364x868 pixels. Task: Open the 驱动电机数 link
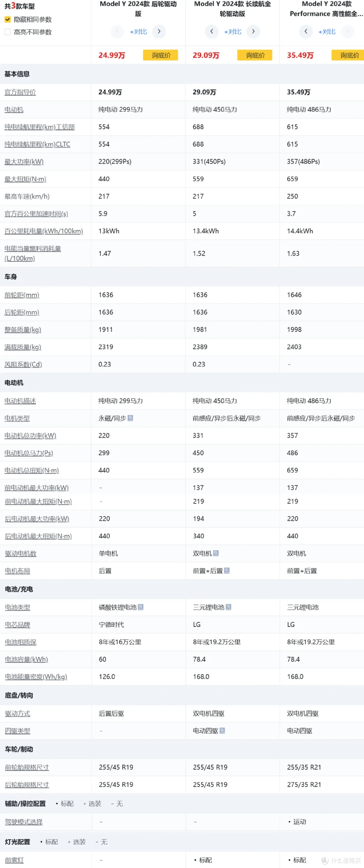[21, 554]
